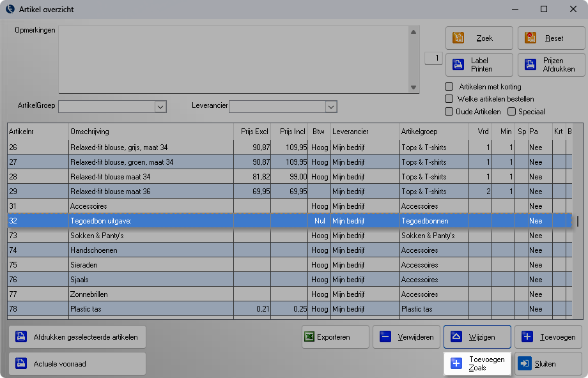
Task: Click the Prijs Excl column header
Action: tap(252, 132)
